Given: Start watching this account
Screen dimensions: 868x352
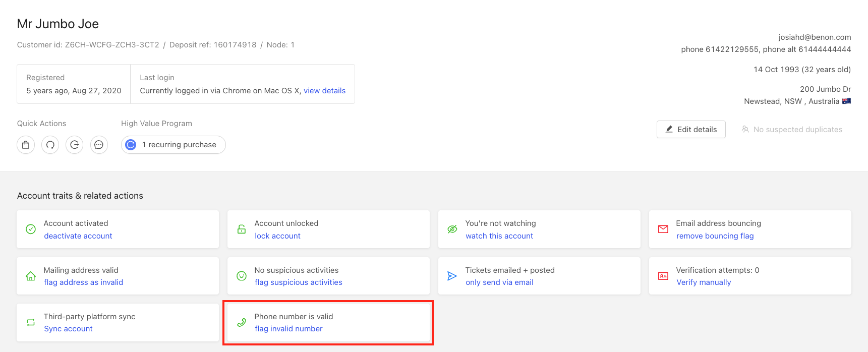Looking at the screenshot, I should pos(499,236).
